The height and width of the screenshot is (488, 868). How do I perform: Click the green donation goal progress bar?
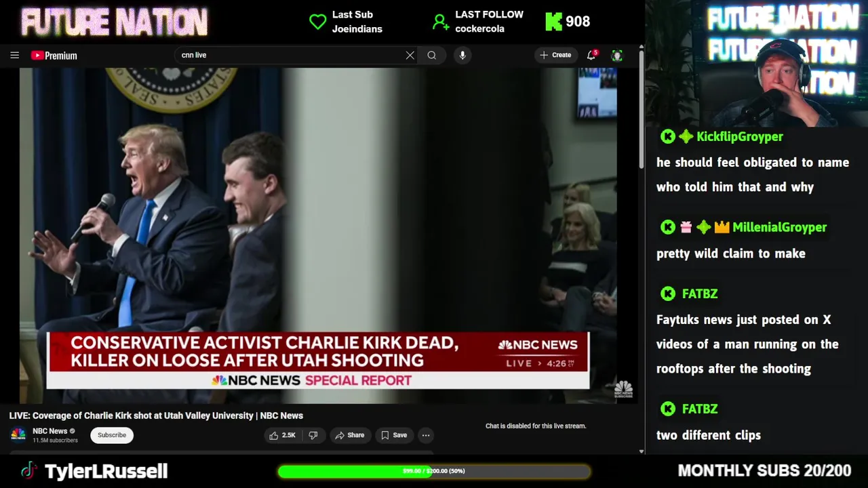tap(434, 471)
